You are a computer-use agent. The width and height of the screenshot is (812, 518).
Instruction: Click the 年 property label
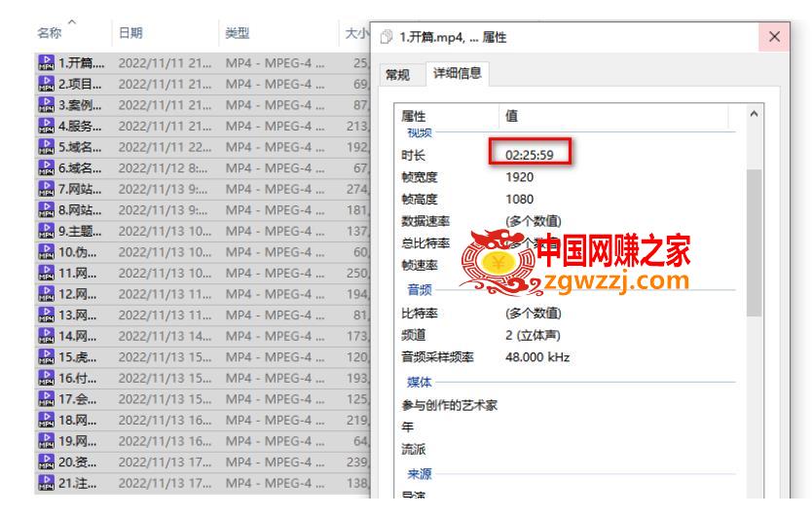pyautogui.click(x=408, y=426)
